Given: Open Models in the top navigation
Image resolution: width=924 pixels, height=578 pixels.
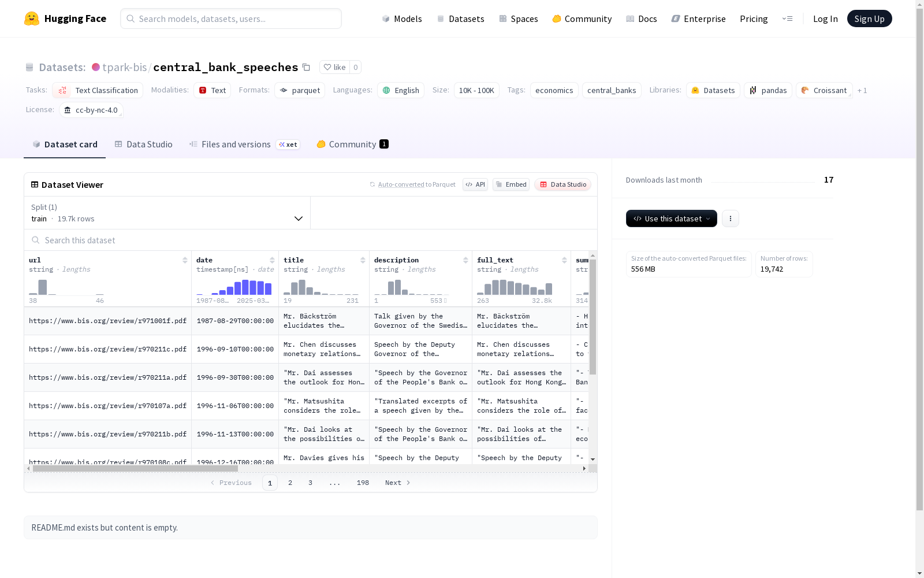Looking at the screenshot, I should coord(402,18).
